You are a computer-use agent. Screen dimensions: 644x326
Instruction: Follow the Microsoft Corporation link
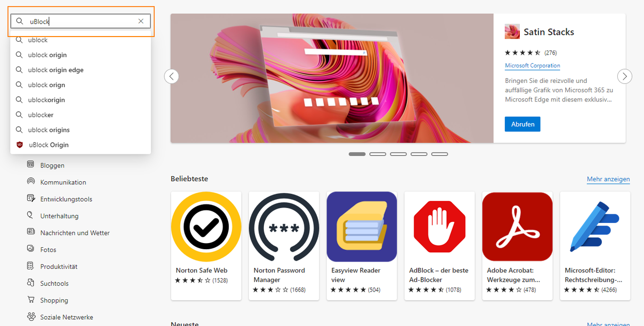pyautogui.click(x=532, y=65)
